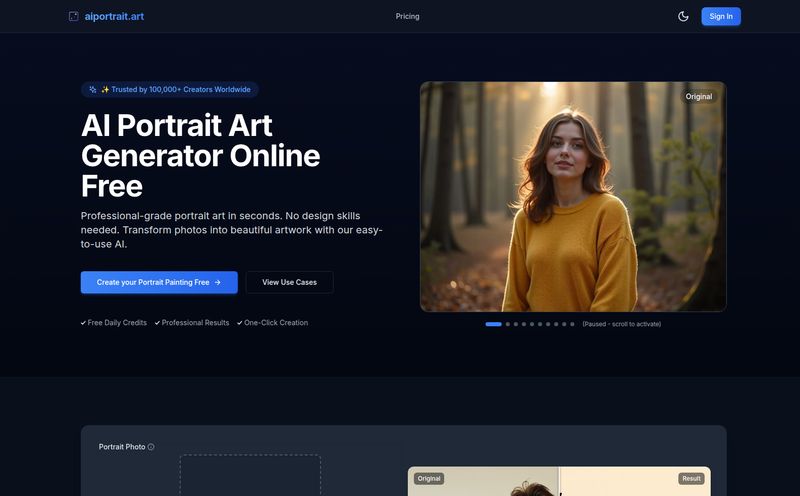Click the Professional-grade portrait art description
800x496 pixels.
click(x=232, y=230)
